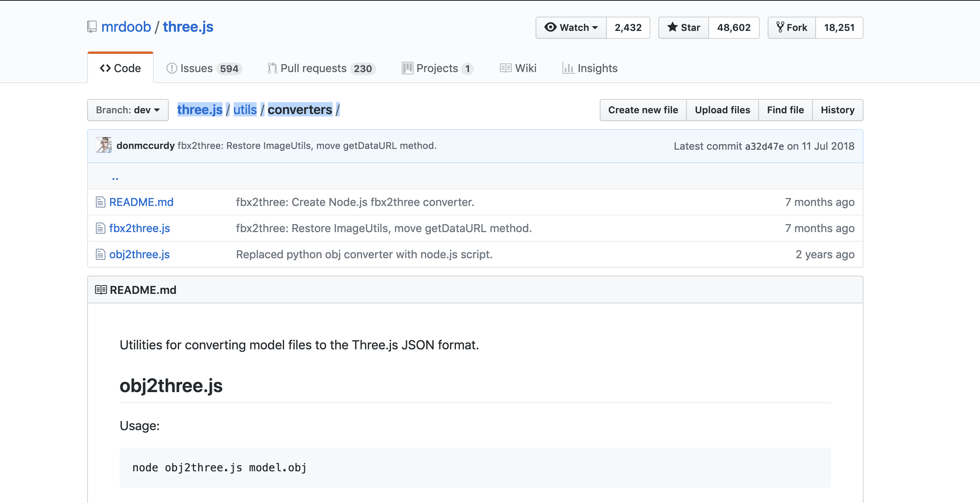Open fbx2three.js row's Restore ImageUtils commit message

point(384,228)
